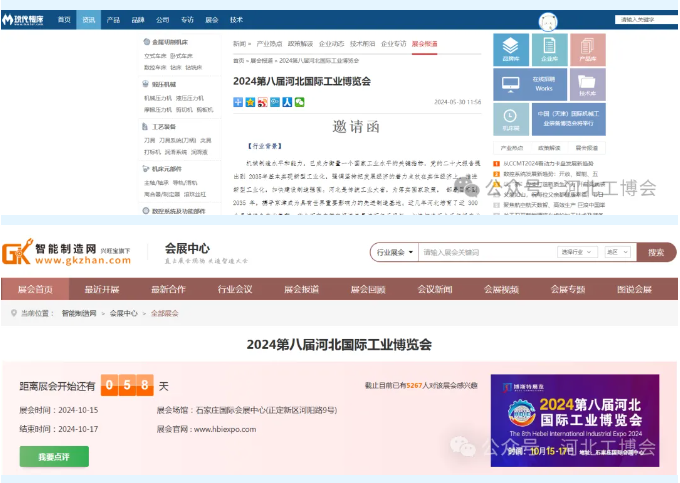The image size is (680, 483).
Task: Open 最近开展 in the red navigation bar
Action: [x=102, y=289]
